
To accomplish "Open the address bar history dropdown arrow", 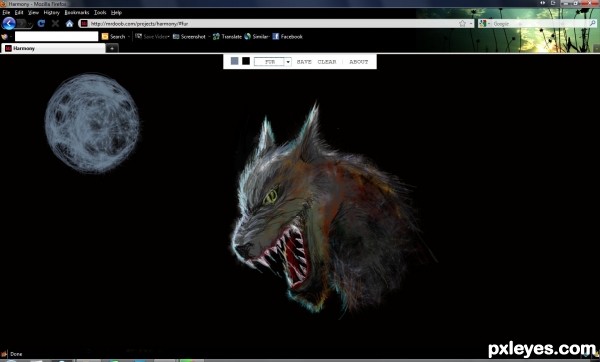I will tap(471, 24).
